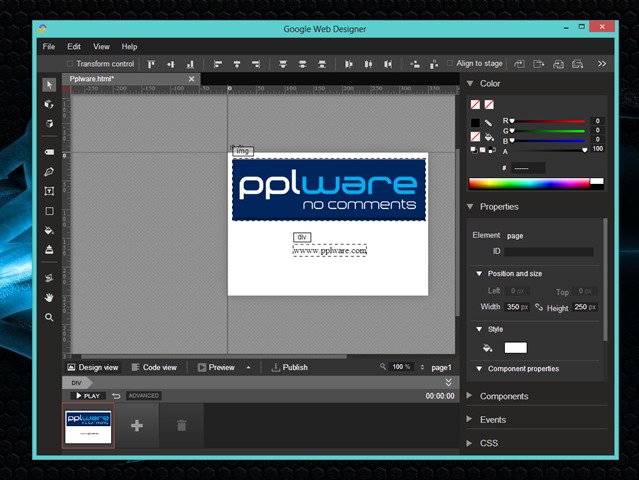Select the 3D stage rotate tool
Screen dimensions: 639x480
point(49,124)
